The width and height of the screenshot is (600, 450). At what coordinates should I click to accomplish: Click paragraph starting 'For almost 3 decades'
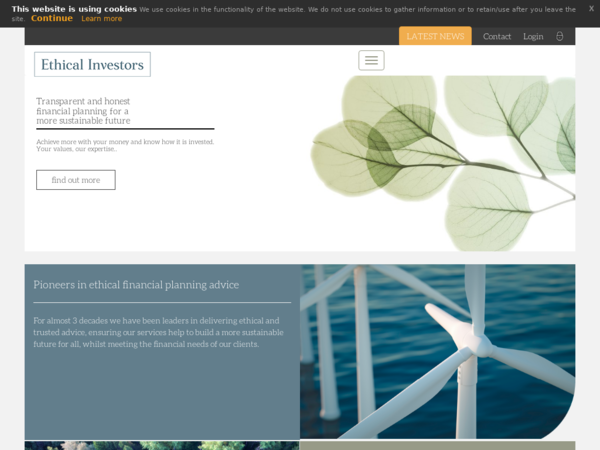pyautogui.click(x=158, y=332)
